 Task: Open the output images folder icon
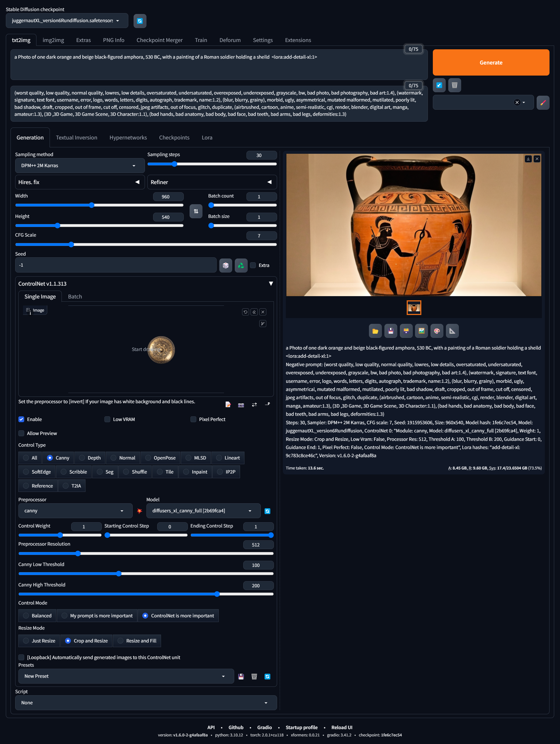tap(375, 331)
